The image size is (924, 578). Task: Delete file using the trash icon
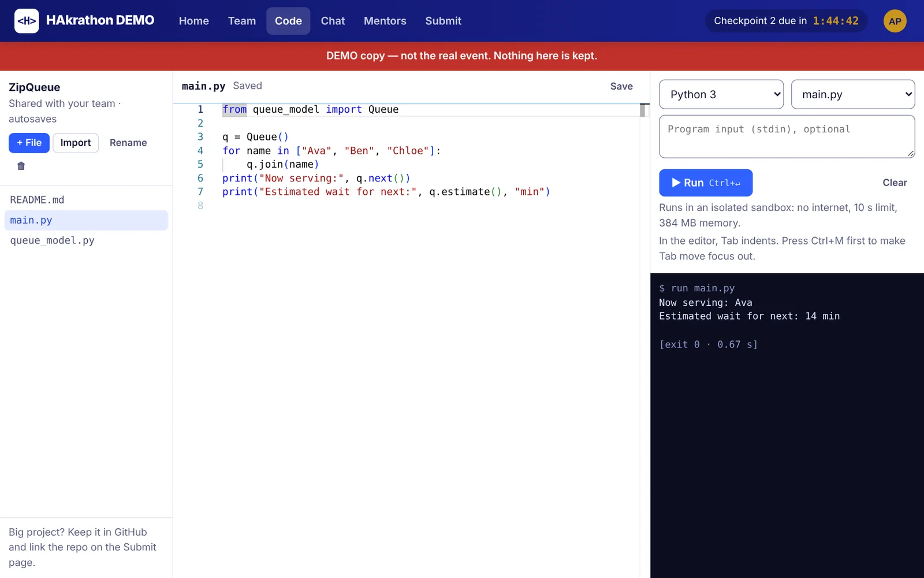[21, 166]
